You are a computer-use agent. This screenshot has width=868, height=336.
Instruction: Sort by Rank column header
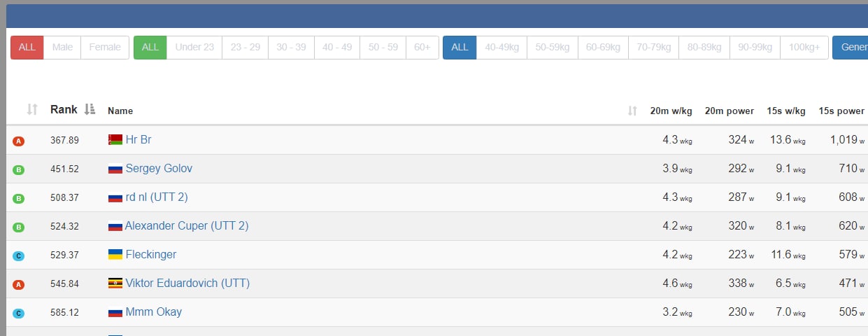64,110
